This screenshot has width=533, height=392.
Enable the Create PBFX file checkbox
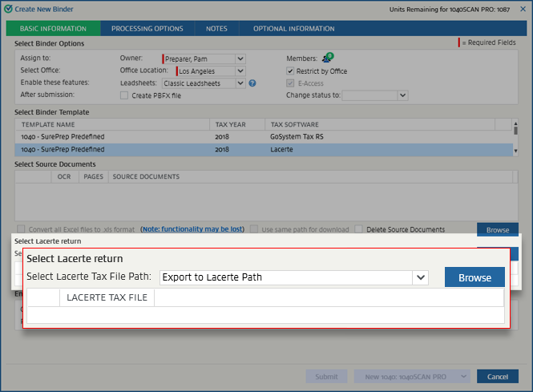[123, 95]
